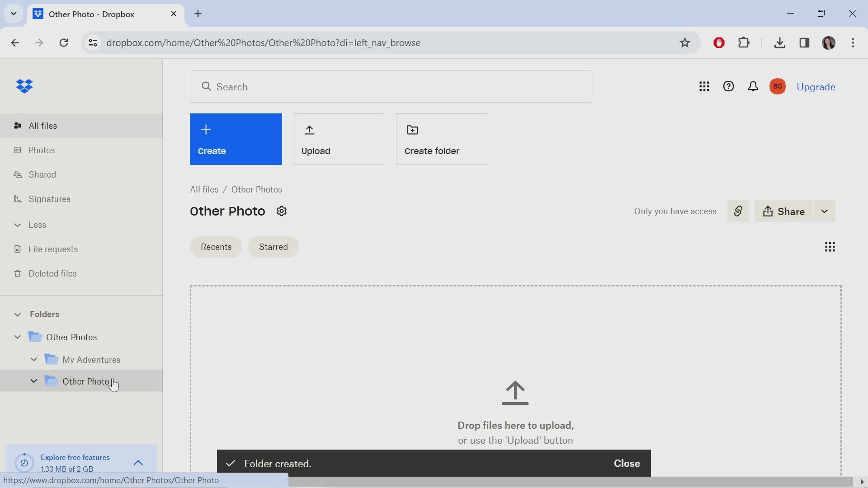This screenshot has width=868, height=488.
Task: Select the Folders section expander
Action: pyautogui.click(x=17, y=314)
